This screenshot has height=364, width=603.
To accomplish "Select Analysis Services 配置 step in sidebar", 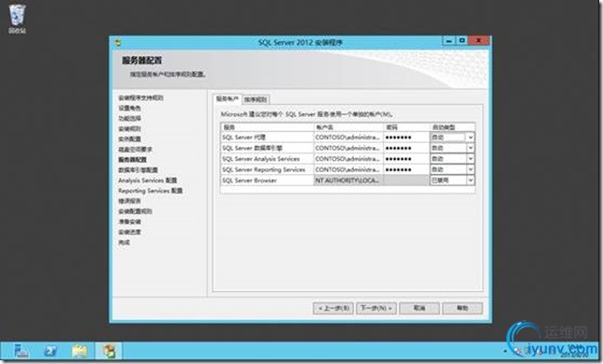I will 147,181.
